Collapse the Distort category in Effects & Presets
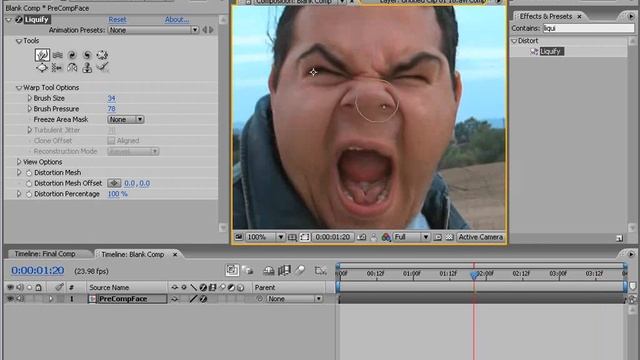Image resolution: width=640 pixels, height=360 pixels. pyautogui.click(x=514, y=41)
